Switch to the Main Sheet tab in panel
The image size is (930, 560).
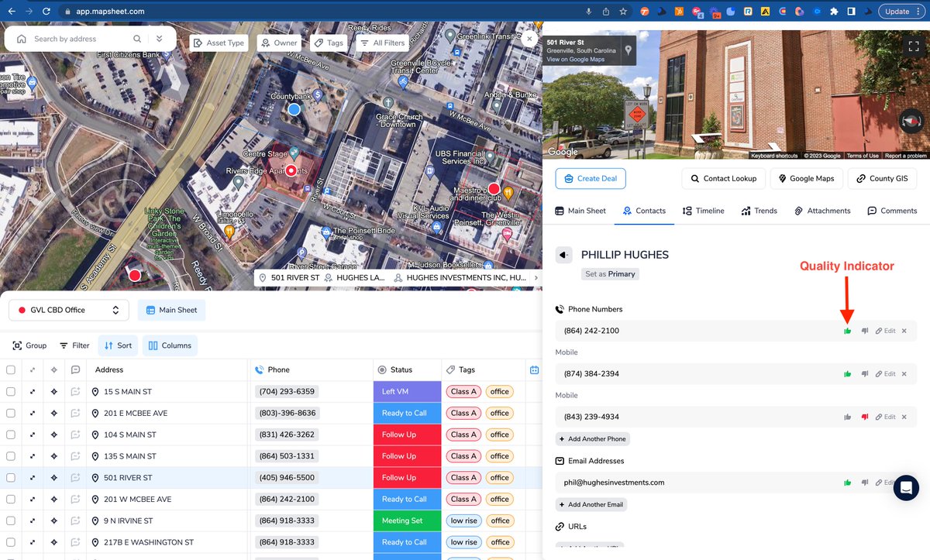581,211
